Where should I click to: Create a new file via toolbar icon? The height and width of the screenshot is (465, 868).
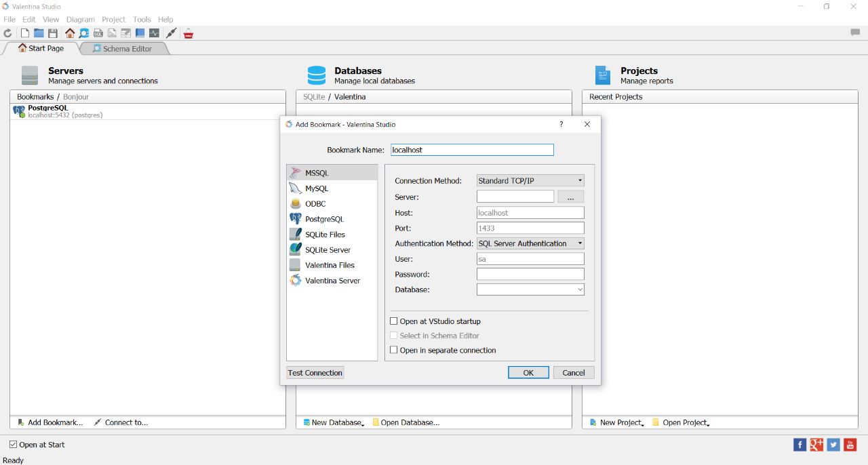coord(25,33)
